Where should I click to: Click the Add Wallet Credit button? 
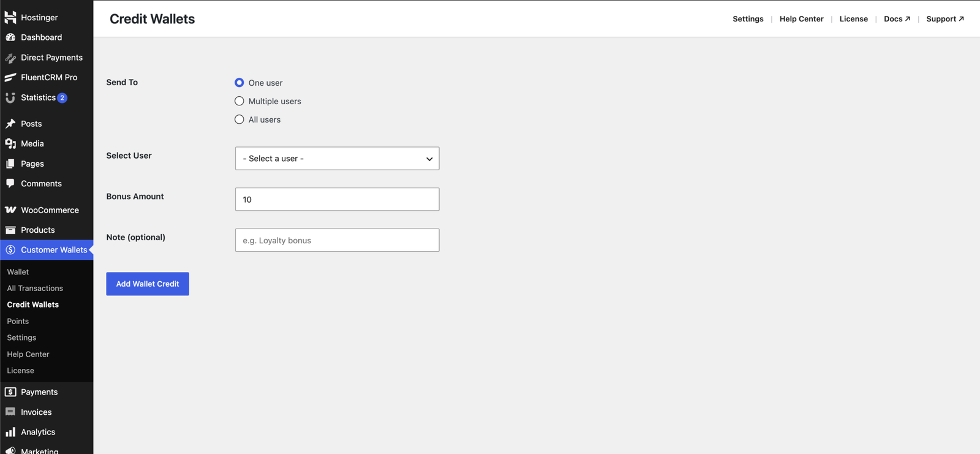[x=148, y=284]
